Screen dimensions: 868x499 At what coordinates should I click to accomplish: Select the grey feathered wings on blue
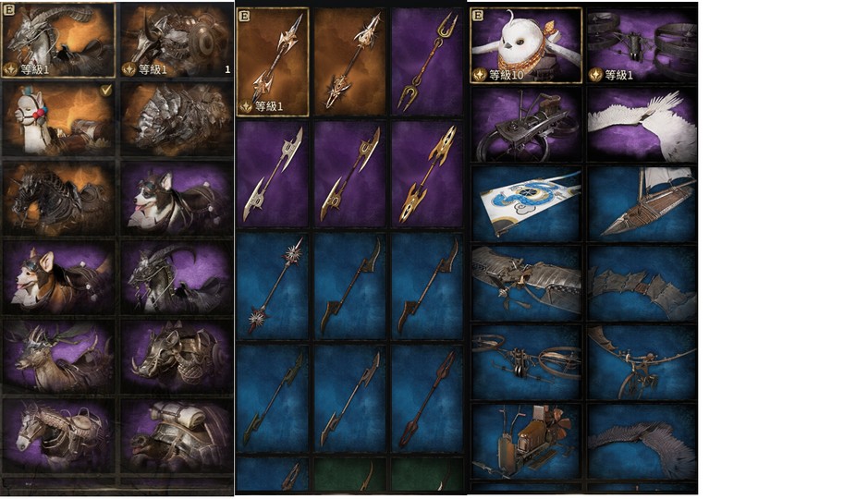coord(642,442)
